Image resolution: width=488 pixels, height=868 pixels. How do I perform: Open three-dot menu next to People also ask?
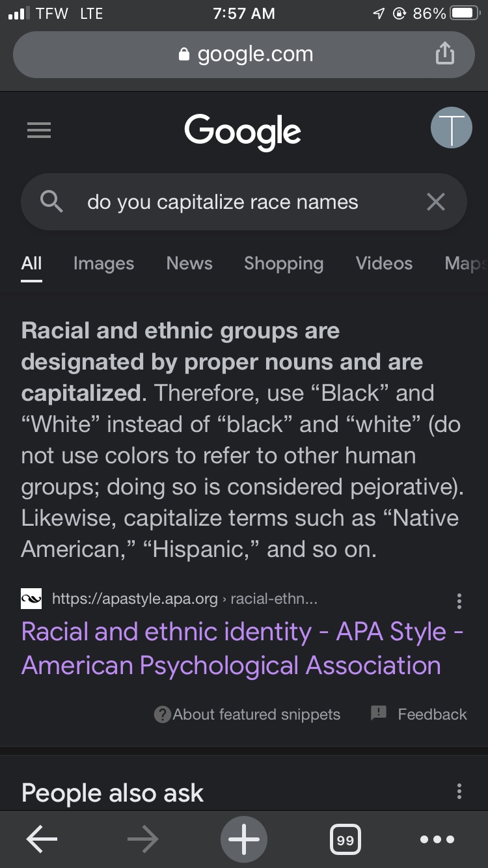pyautogui.click(x=459, y=791)
